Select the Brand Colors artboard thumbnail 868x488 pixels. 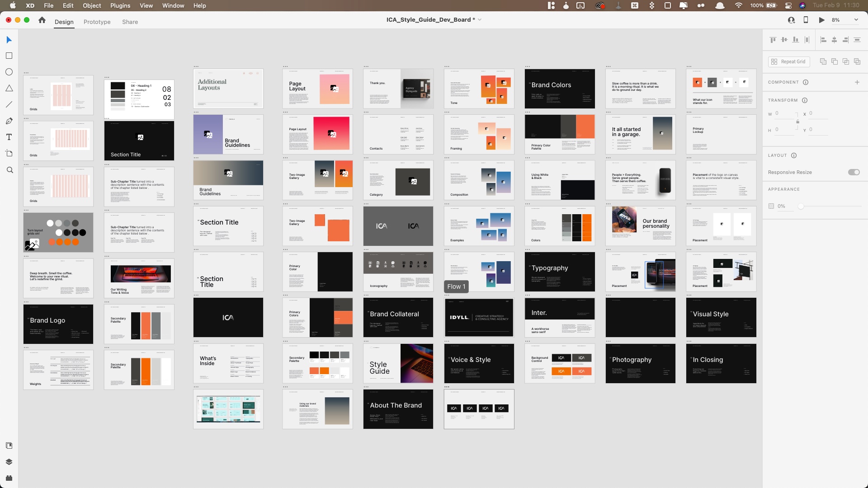point(560,89)
